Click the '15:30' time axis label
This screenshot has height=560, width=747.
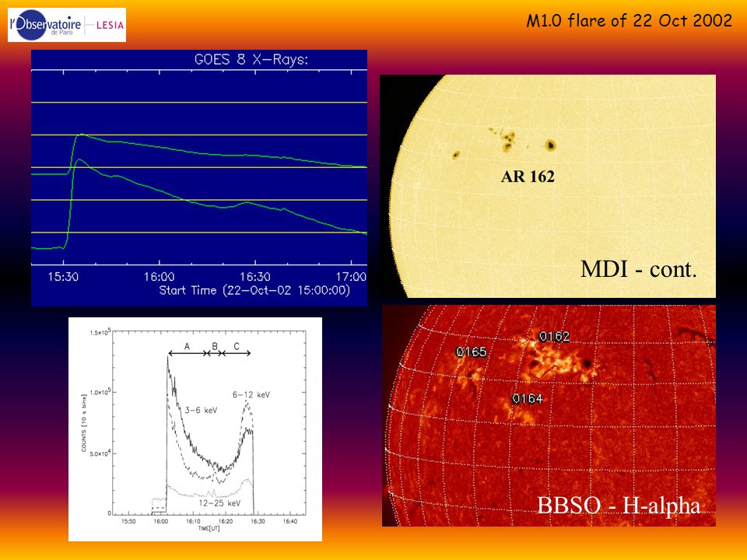(63, 277)
